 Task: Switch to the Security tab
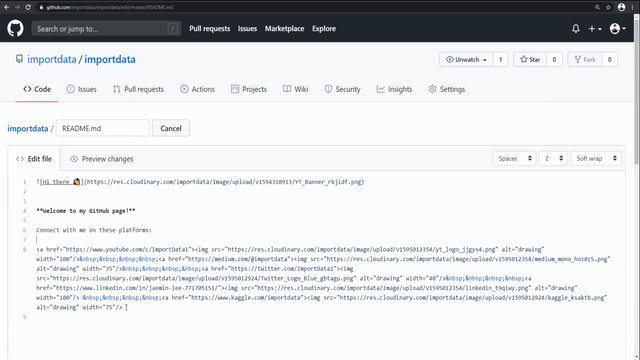tap(342, 89)
